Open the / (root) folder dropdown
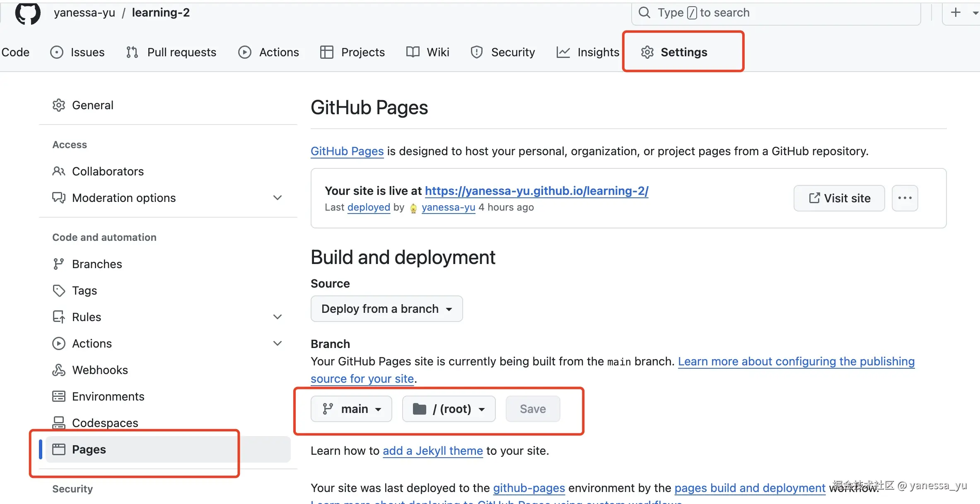This screenshot has height=504, width=980. point(449,409)
